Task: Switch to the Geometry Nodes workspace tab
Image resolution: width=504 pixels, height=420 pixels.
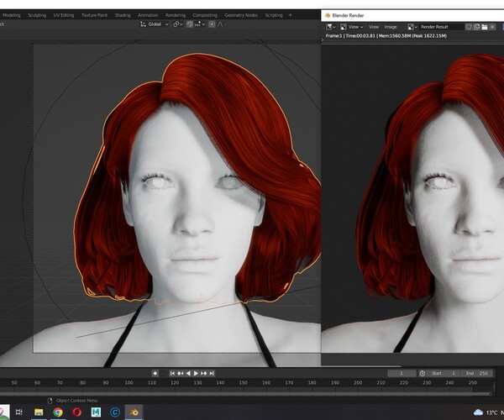Action: [x=241, y=15]
